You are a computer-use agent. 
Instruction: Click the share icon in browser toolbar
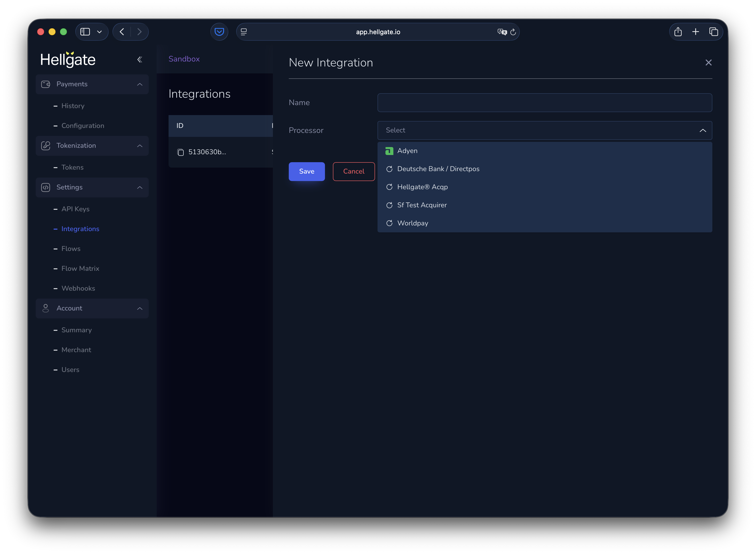coord(678,31)
